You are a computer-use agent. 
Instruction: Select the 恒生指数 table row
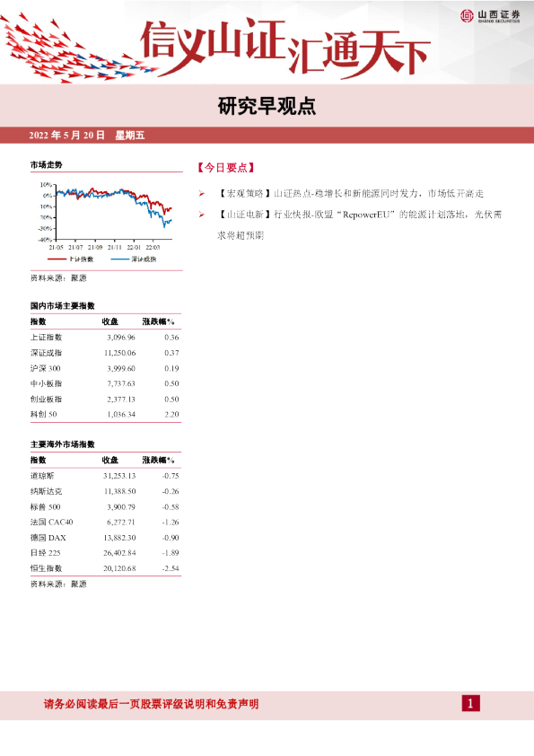click(105, 568)
